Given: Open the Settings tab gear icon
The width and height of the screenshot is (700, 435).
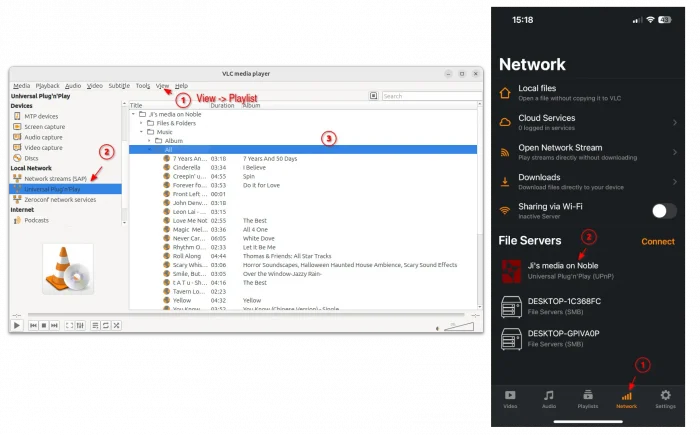Looking at the screenshot, I should [x=665, y=397].
